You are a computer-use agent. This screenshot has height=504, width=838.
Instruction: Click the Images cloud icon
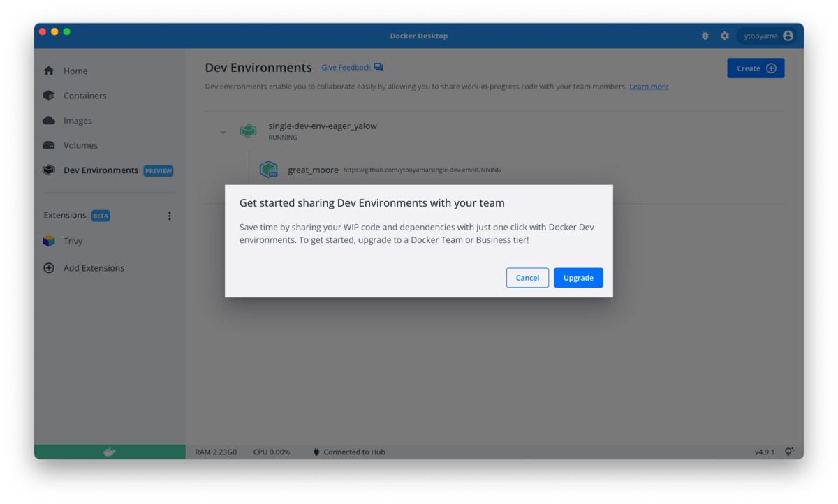coord(49,121)
